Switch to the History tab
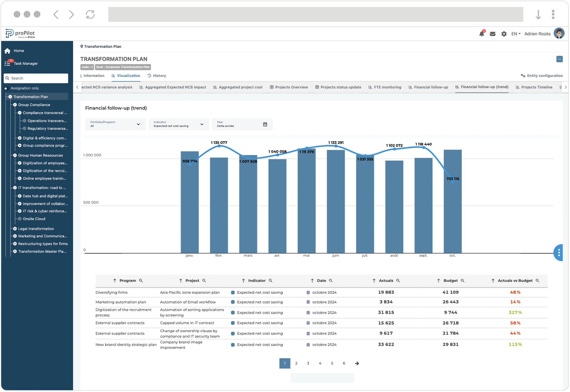This screenshot has width=570, height=392. click(x=157, y=76)
